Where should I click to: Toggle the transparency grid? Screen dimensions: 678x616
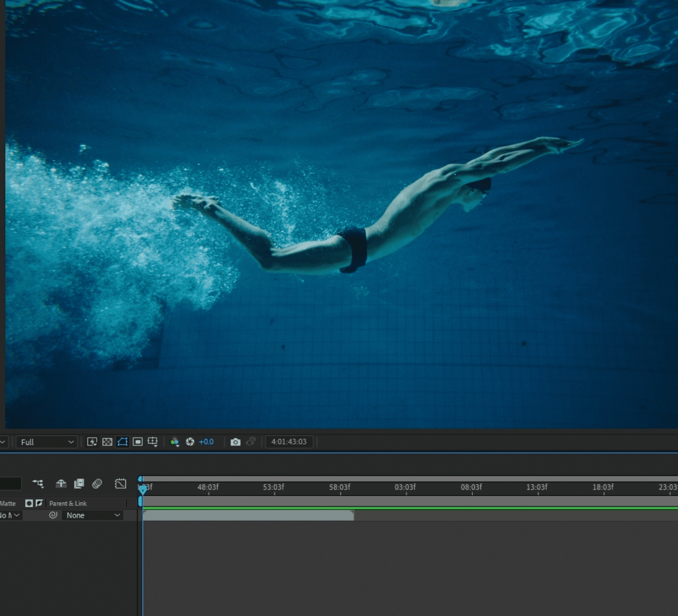(107, 442)
